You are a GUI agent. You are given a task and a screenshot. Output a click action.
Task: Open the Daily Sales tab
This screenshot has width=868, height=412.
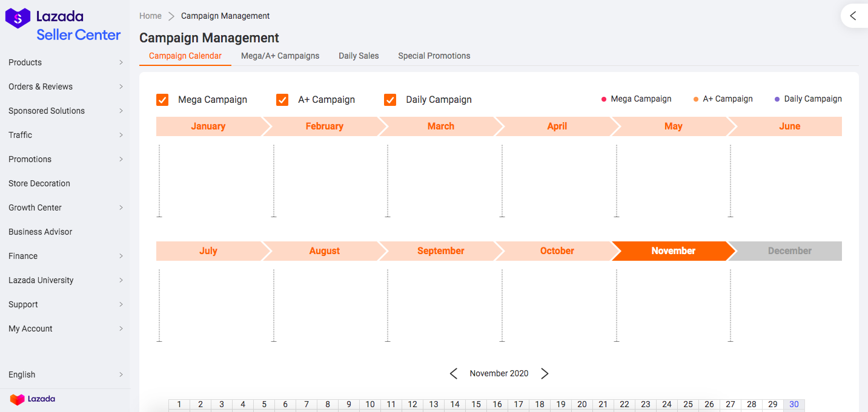359,56
